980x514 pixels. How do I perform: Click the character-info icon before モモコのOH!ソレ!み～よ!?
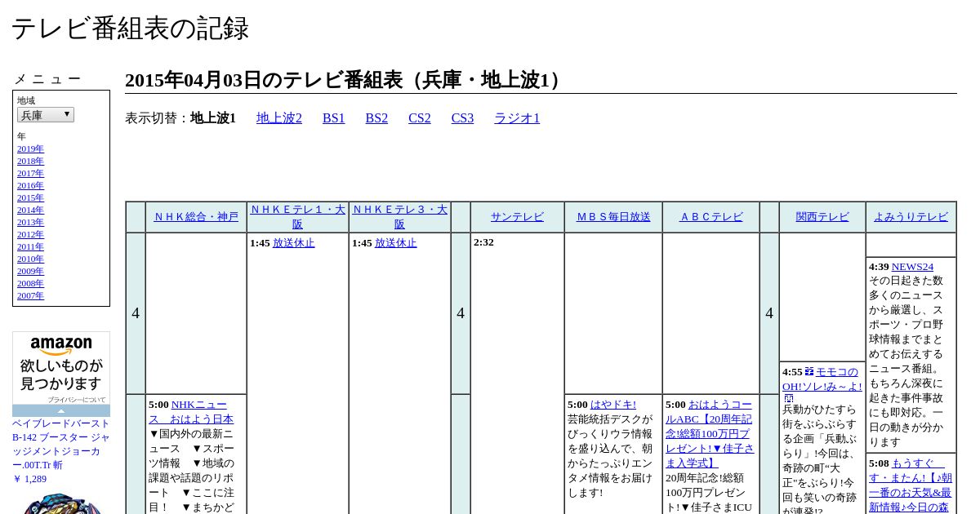[809, 371]
